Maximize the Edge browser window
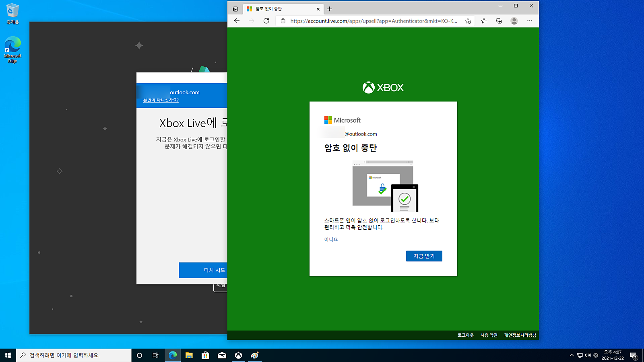644x362 pixels. 516,6
